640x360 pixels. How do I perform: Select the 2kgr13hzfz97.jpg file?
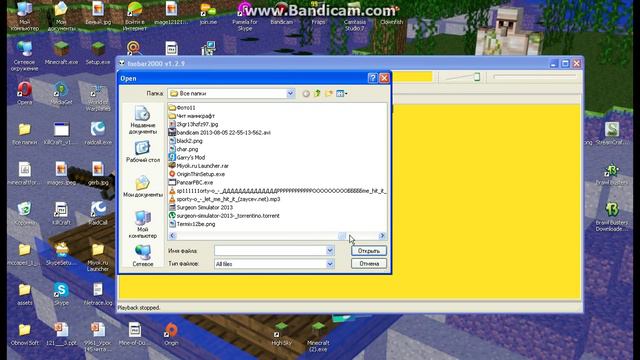pos(193,124)
